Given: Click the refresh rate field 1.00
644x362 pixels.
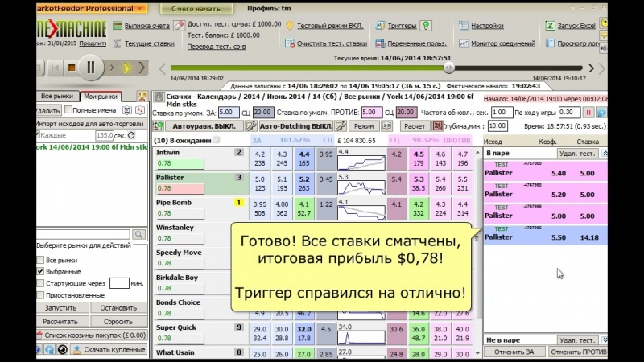Looking at the screenshot, I should [x=502, y=112].
